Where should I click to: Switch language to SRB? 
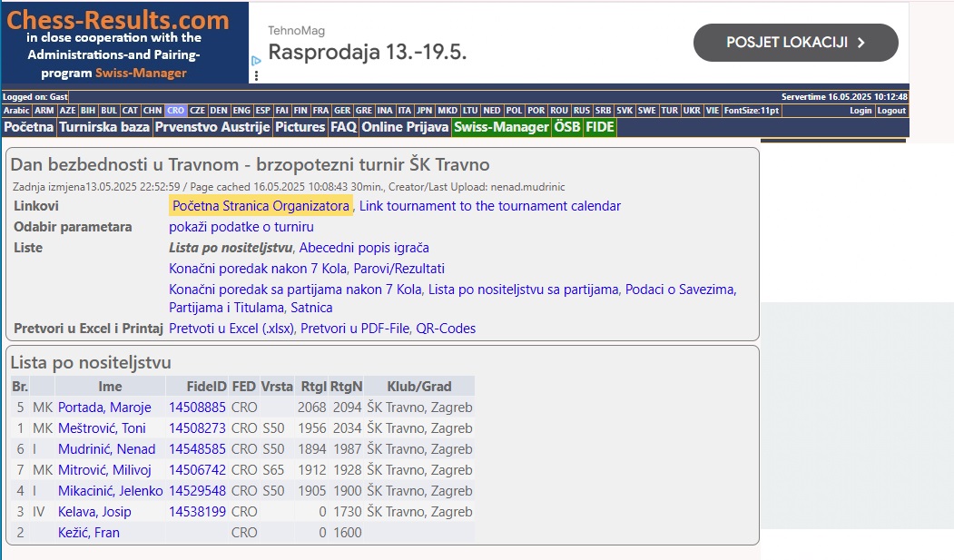[x=603, y=111]
